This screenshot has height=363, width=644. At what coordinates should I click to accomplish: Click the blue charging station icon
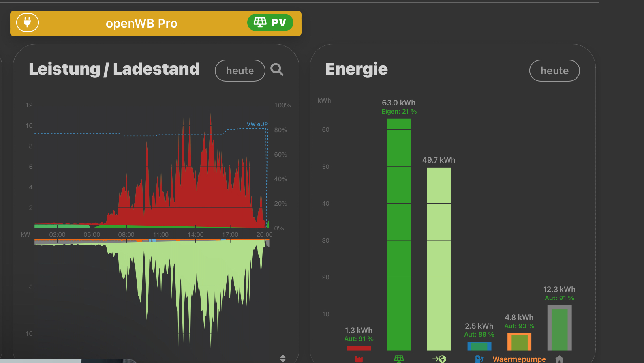[479, 359]
